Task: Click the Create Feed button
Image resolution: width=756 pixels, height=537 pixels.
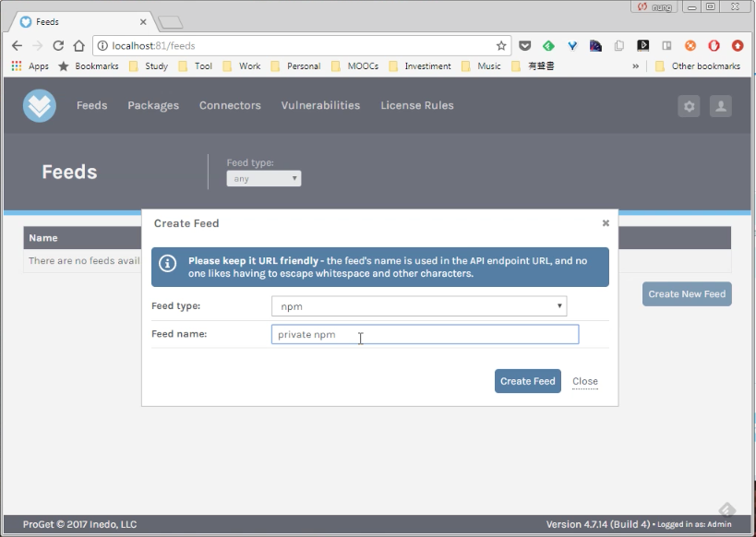Action: pyautogui.click(x=527, y=381)
